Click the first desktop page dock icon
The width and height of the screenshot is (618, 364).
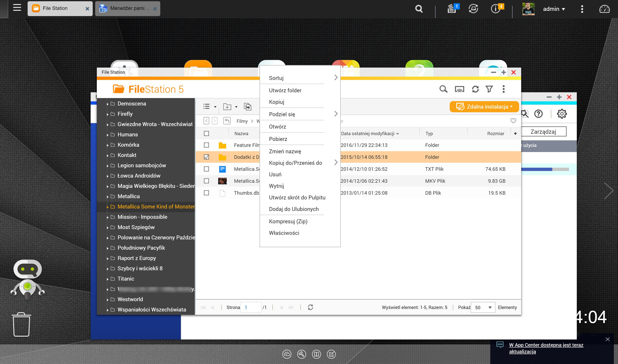click(287, 354)
